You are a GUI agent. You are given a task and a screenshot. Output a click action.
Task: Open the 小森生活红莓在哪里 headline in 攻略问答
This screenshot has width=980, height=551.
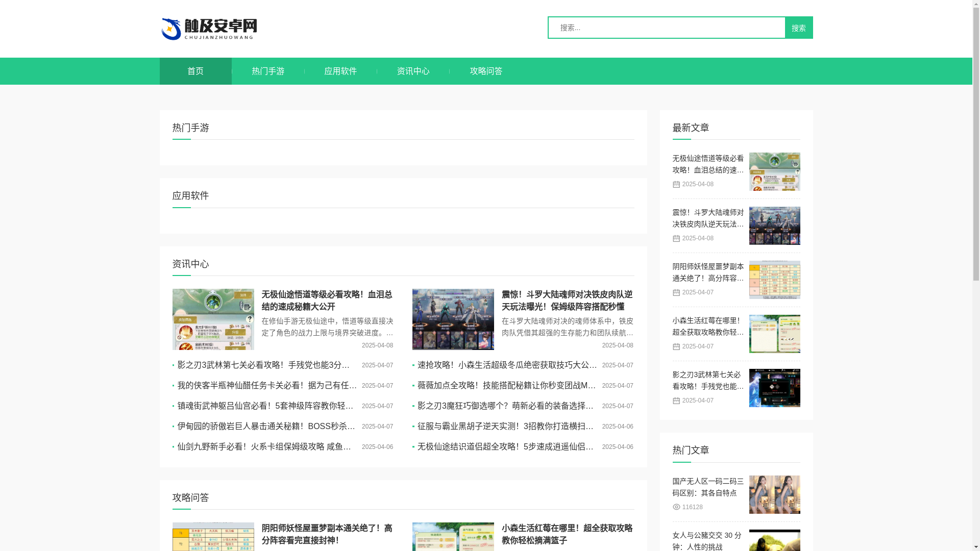click(x=567, y=534)
